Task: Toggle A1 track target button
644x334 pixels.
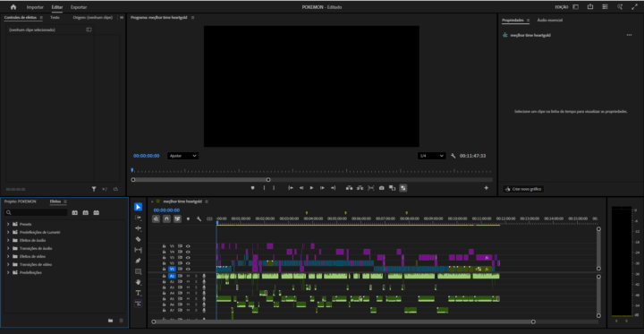Action: click(x=172, y=276)
